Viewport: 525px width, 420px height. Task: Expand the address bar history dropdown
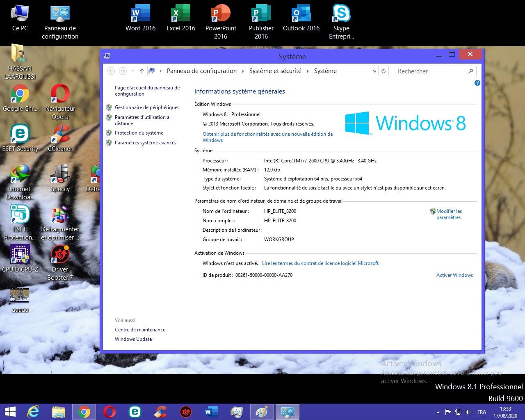click(x=374, y=71)
